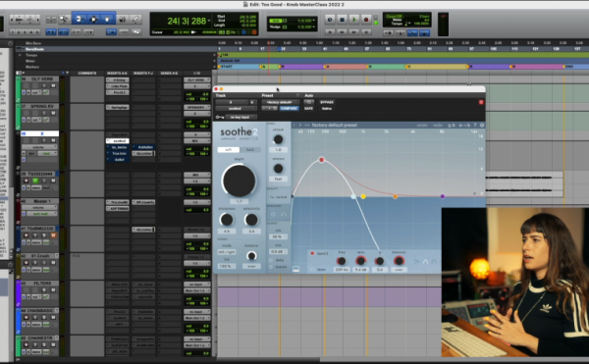Click the Stop button in the transport
Viewport: 589px width, 364px height.
342,20
